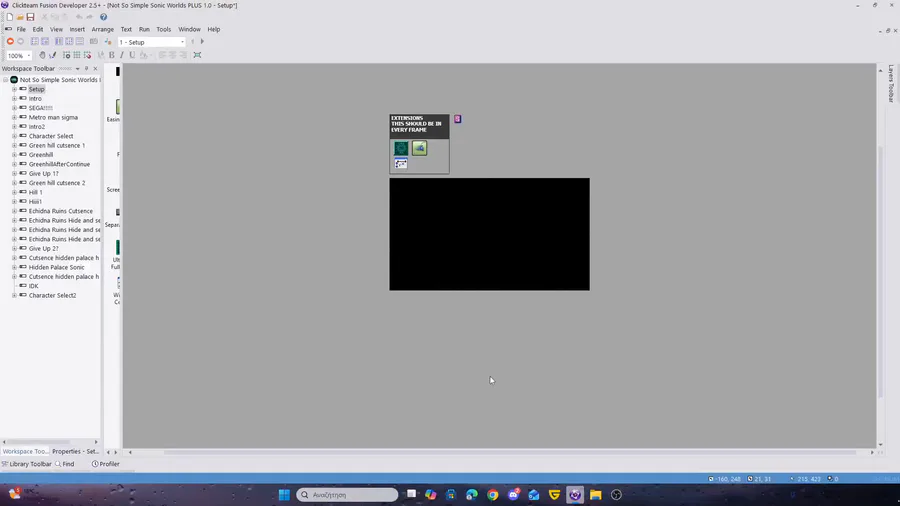Open the Windows Start button
900x506 pixels.
[x=284, y=495]
